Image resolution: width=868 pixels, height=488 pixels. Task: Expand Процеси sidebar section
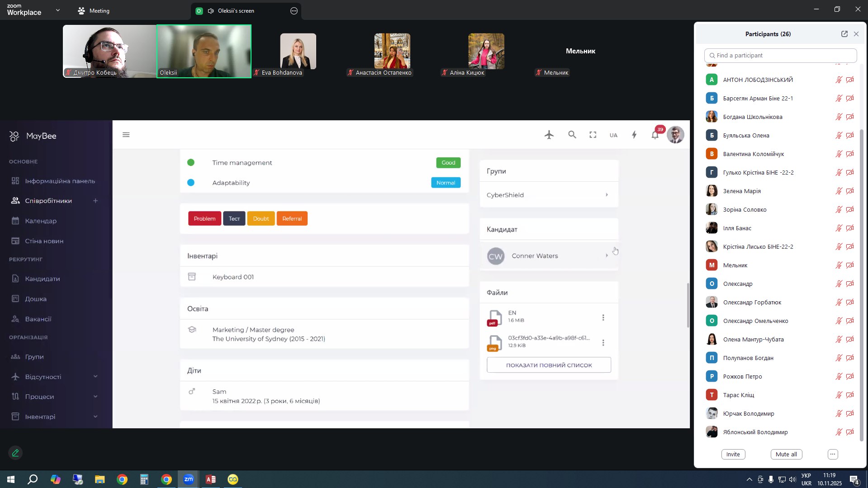(95, 397)
